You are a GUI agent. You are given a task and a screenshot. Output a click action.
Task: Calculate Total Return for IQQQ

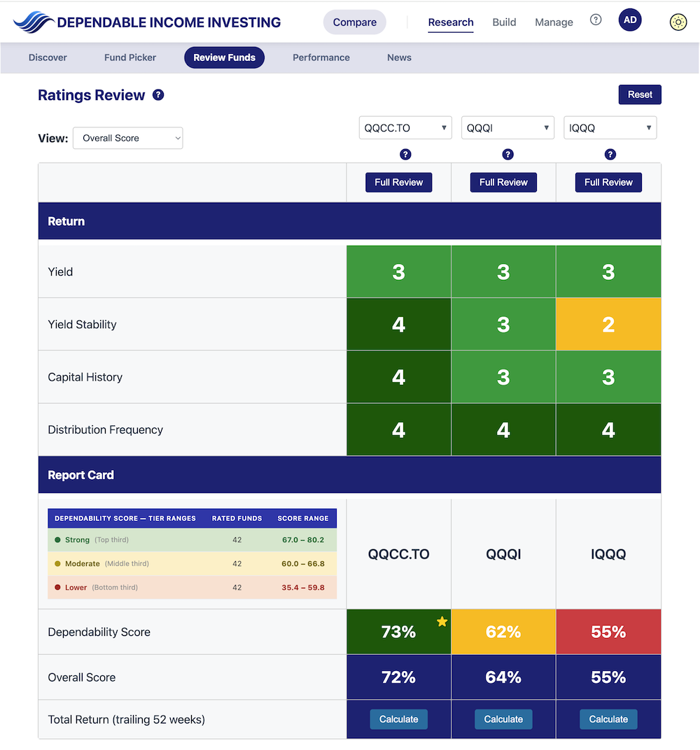coord(608,719)
